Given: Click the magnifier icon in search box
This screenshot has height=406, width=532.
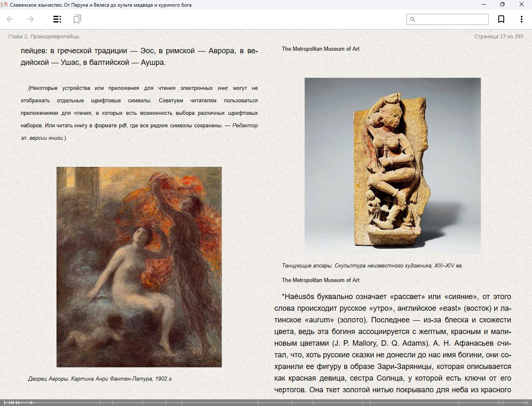Looking at the screenshot, I should (413, 19).
